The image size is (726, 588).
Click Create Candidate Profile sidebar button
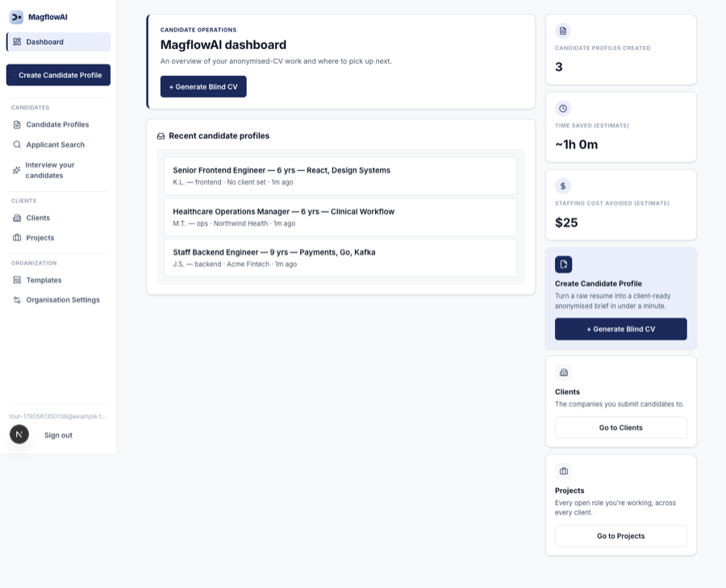pyautogui.click(x=58, y=75)
